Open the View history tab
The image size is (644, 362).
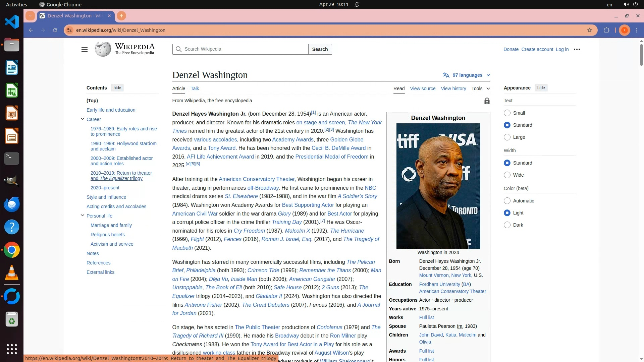coord(453,88)
